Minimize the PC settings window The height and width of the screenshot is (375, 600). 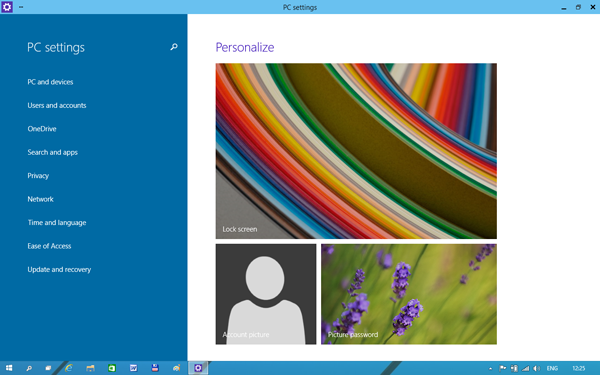coord(564,7)
